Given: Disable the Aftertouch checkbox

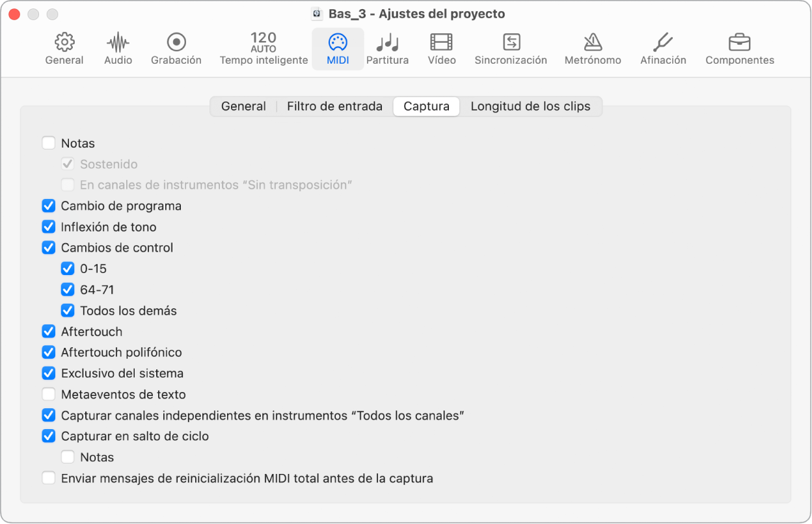Looking at the screenshot, I should pyautogui.click(x=49, y=332).
